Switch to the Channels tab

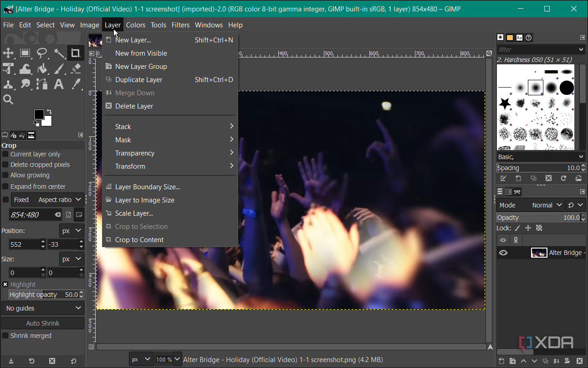(508, 191)
